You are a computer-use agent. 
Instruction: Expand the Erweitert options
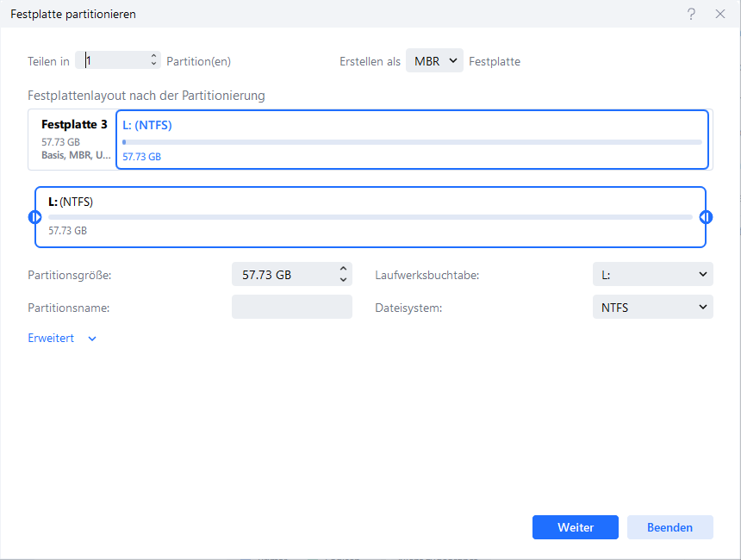pyautogui.click(x=62, y=339)
